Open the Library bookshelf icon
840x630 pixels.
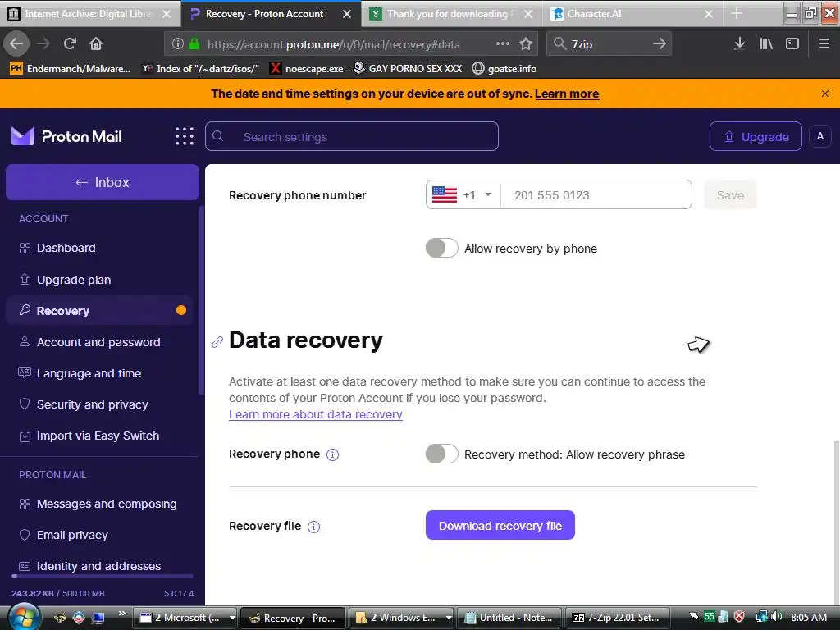coord(766,43)
